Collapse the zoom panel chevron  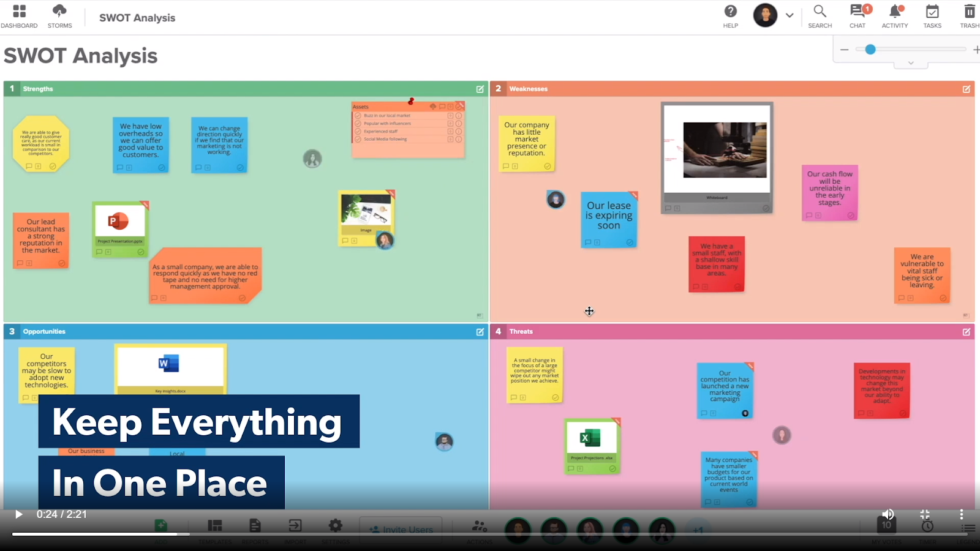[x=911, y=63]
